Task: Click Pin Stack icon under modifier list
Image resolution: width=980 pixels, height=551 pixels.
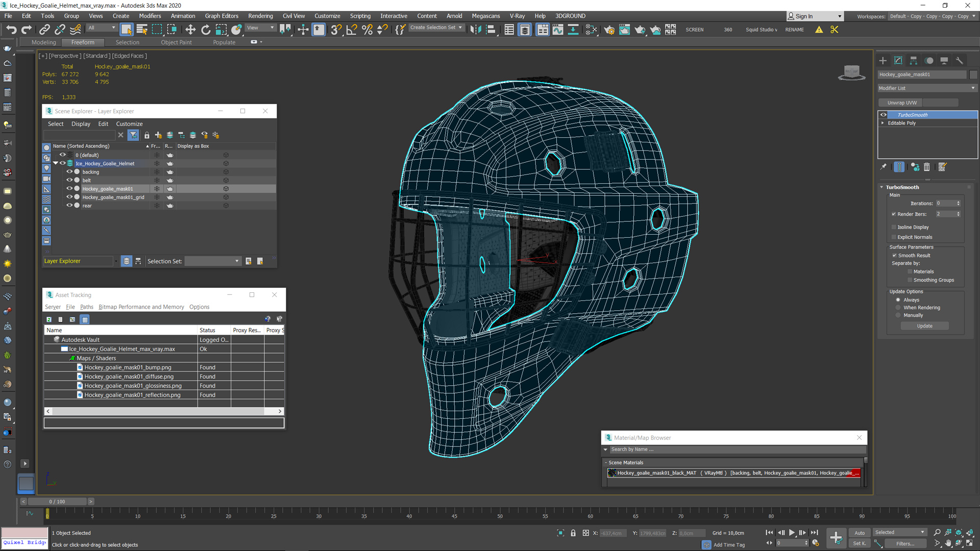Action: click(x=884, y=167)
